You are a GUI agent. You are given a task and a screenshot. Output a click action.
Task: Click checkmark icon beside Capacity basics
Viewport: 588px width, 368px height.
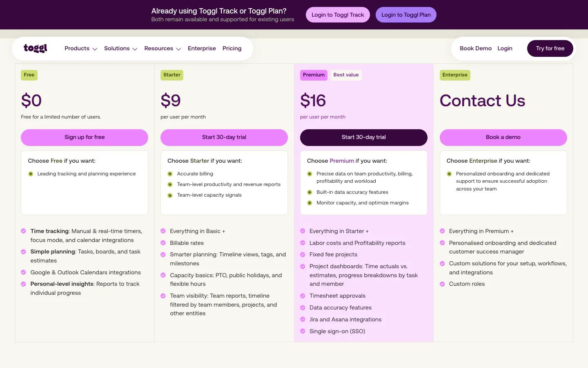[163, 275]
